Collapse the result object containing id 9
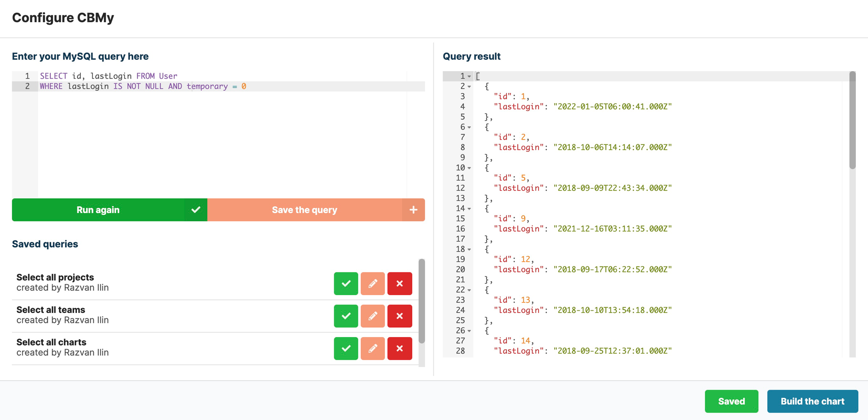The image size is (868, 420). 470,208
